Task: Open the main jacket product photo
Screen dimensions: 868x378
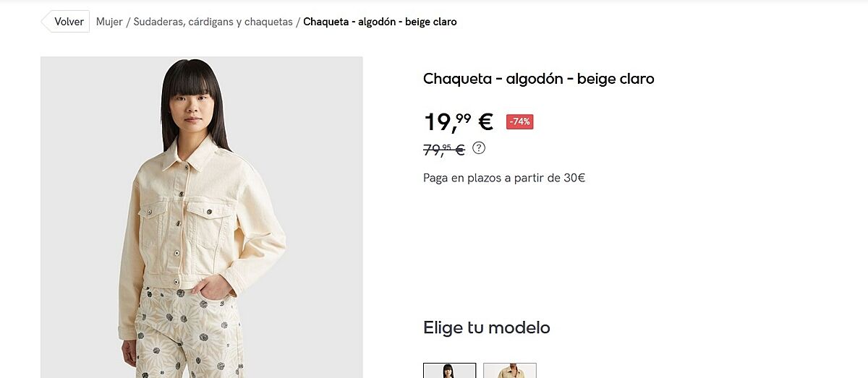Action: 202,218
